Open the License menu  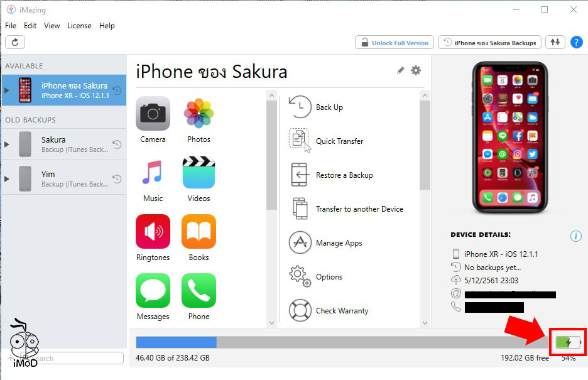point(79,26)
